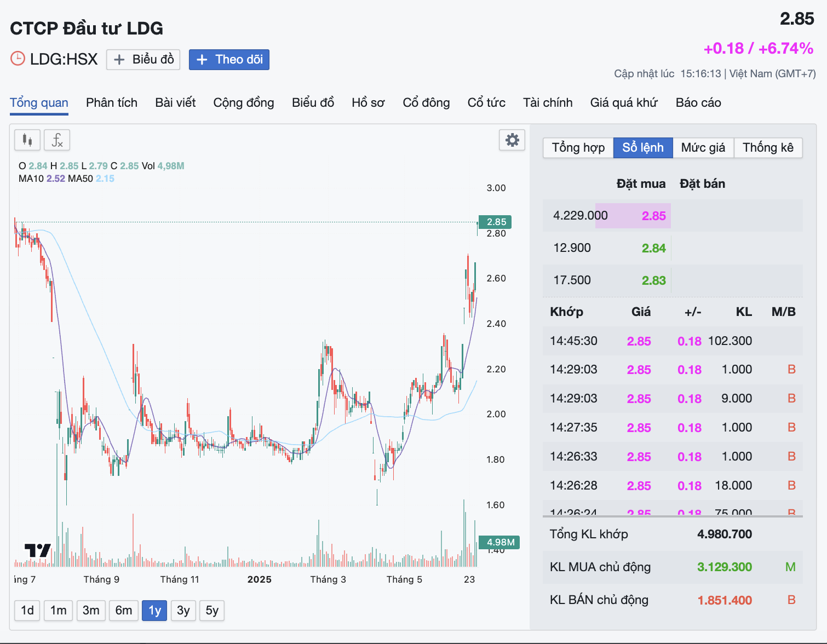Go to Cộng đồng tab
This screenshot has width=827, height=644.
click(x=244, y=103)
